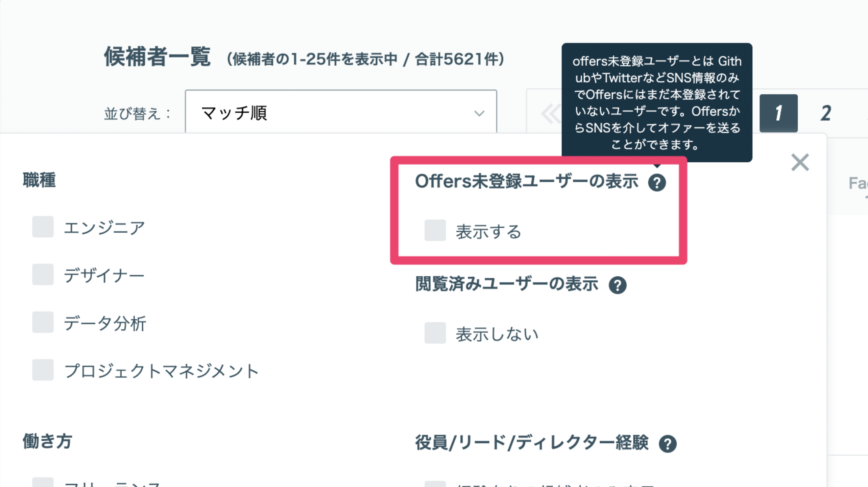Check the エンジニア checkbox
Screen dimensions: 868x487
pos(43,227)
